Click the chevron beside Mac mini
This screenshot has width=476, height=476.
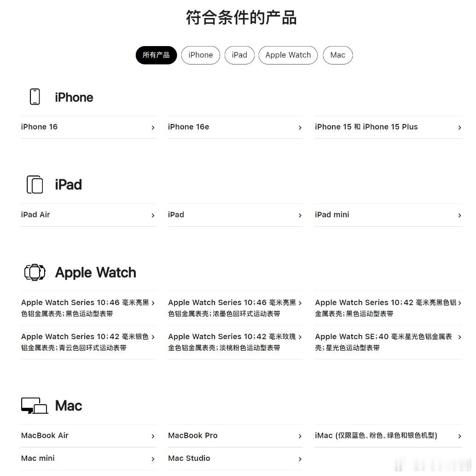(x=153, y=459)
